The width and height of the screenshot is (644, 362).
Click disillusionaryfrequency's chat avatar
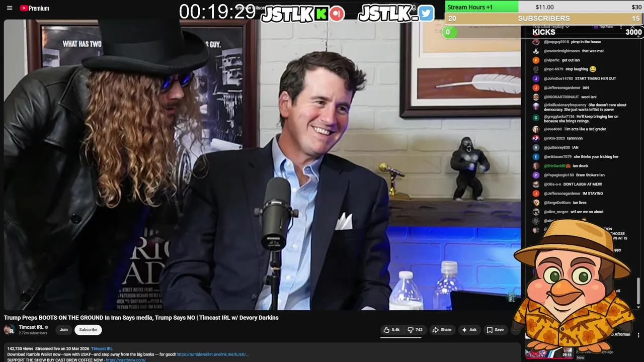click(536, 106)
